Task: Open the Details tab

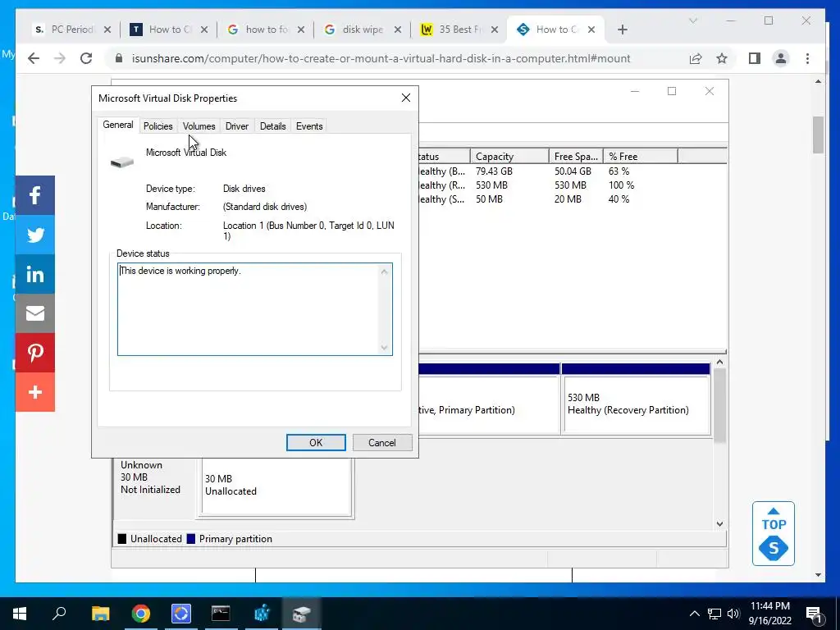Action: point(272,126)
